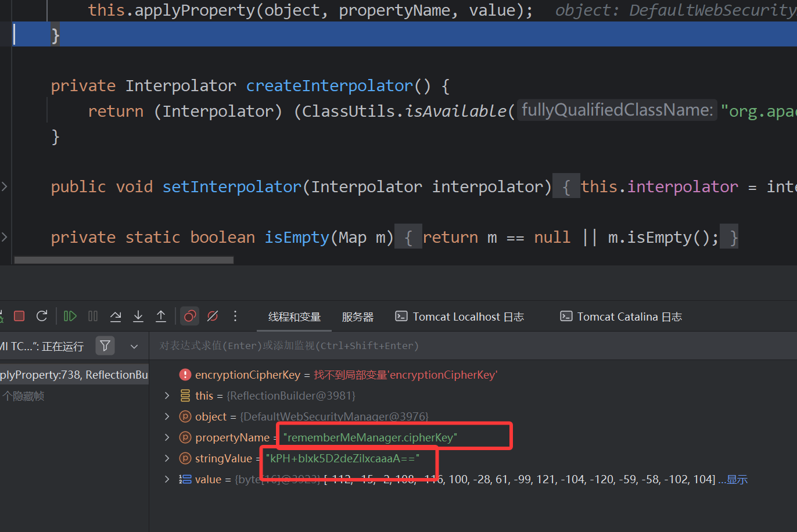Image resolution: width=797 pixels, height=532 pixels.
Task: Click the Resume Program icon
Action: 70,316
